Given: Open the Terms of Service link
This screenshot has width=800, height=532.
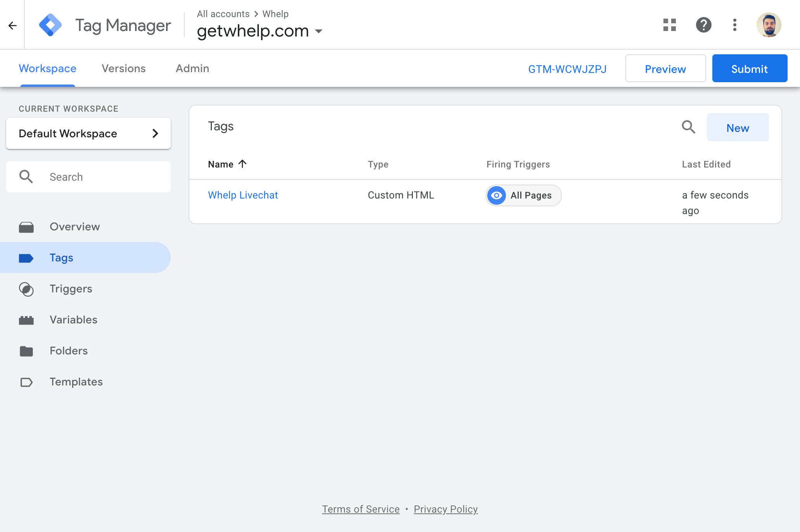Looking at the screenshot, I should tap(361, 509).
